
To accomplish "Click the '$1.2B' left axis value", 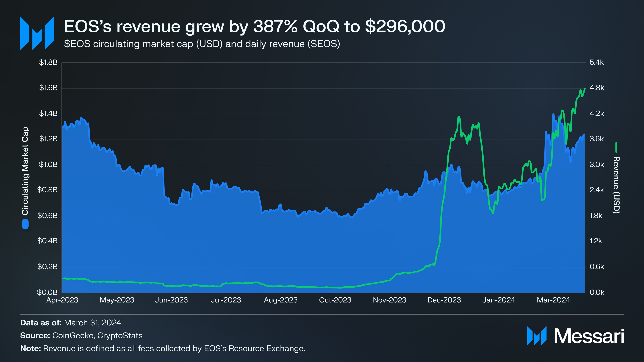I will coord(48,139).
